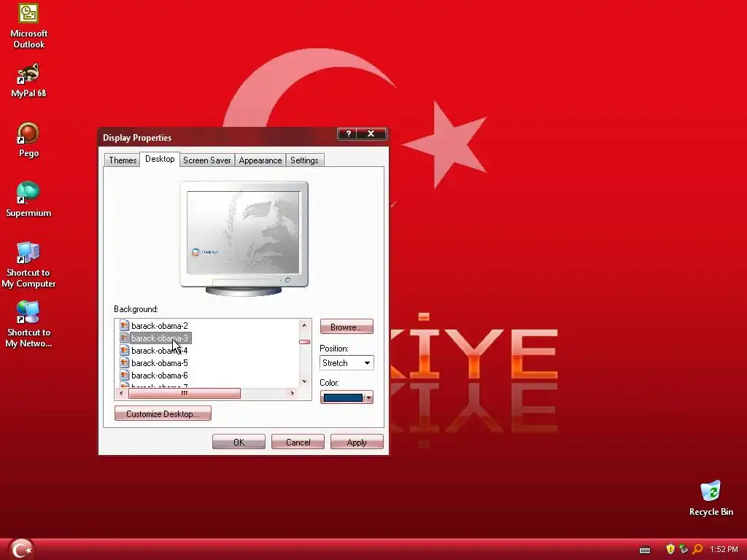The height and width of the screenshot is (560, 747).
Task: Click the barack-obama-4 file icon
Action: tap(124, 351)
